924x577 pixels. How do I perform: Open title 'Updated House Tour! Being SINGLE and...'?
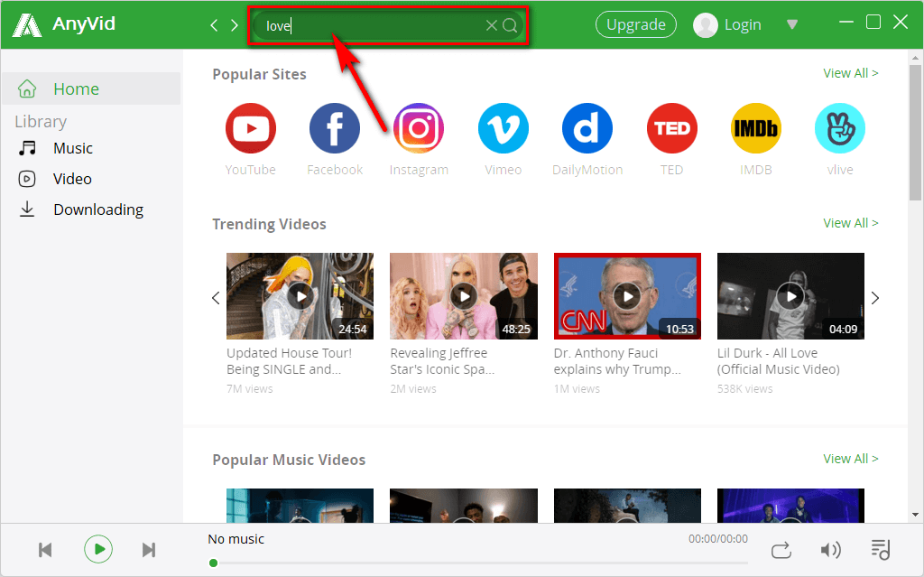pos(290,361)
